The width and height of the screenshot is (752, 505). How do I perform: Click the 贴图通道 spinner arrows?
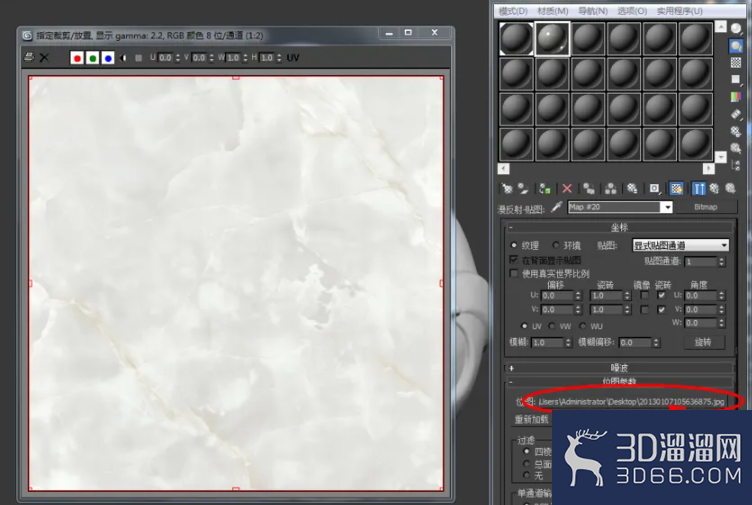coord(721,262)
